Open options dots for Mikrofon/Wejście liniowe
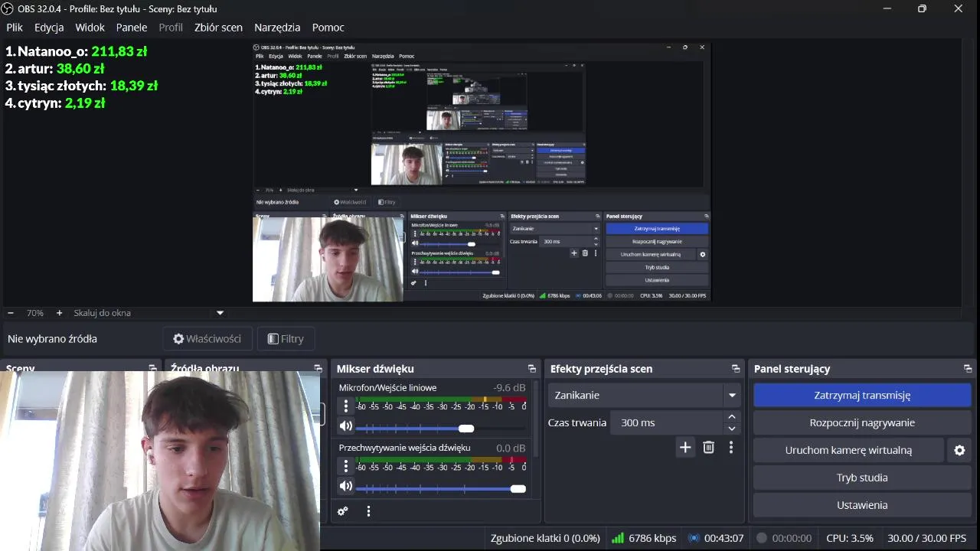 [346, 406]
